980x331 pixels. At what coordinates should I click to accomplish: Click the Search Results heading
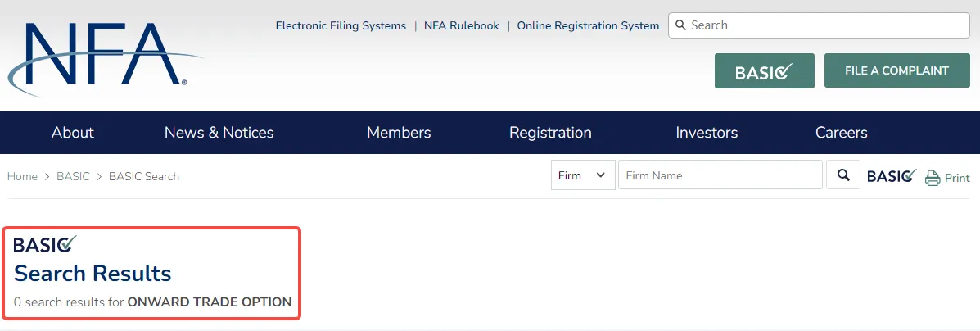click(x=93, y=274)
